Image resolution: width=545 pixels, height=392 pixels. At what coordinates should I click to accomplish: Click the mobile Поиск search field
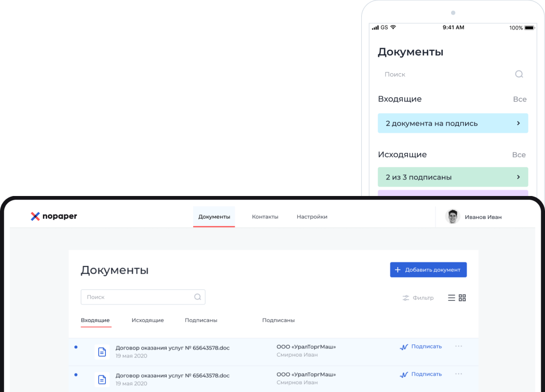pos(453,74)
